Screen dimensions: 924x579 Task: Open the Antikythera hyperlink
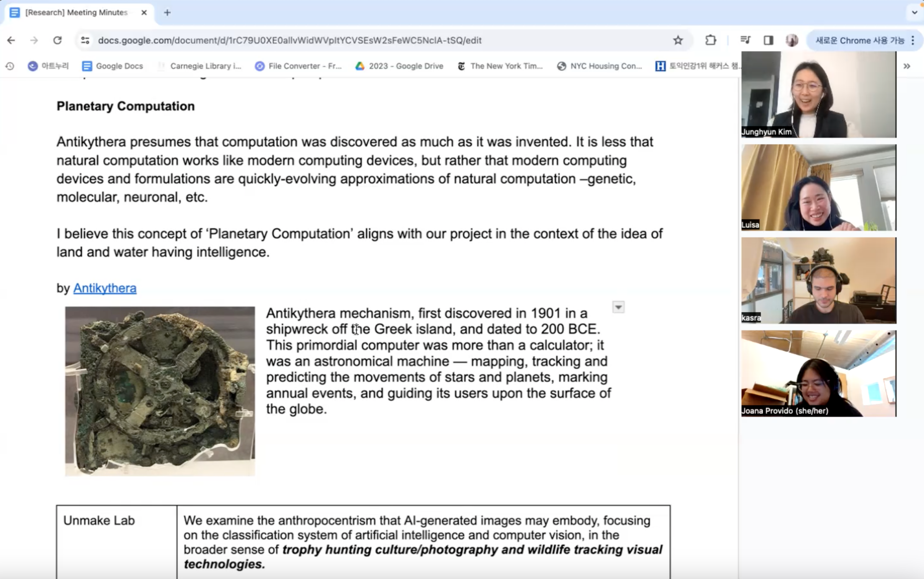(x=105, y=288)
